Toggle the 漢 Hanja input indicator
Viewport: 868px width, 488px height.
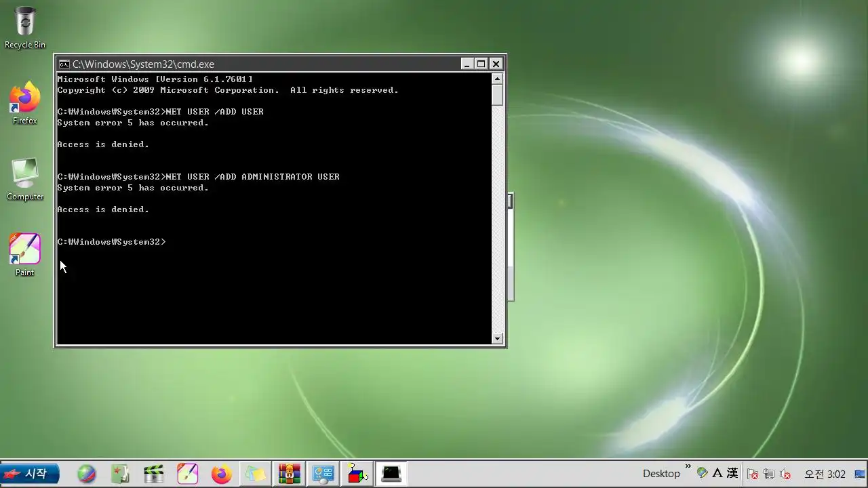[732, 473]
